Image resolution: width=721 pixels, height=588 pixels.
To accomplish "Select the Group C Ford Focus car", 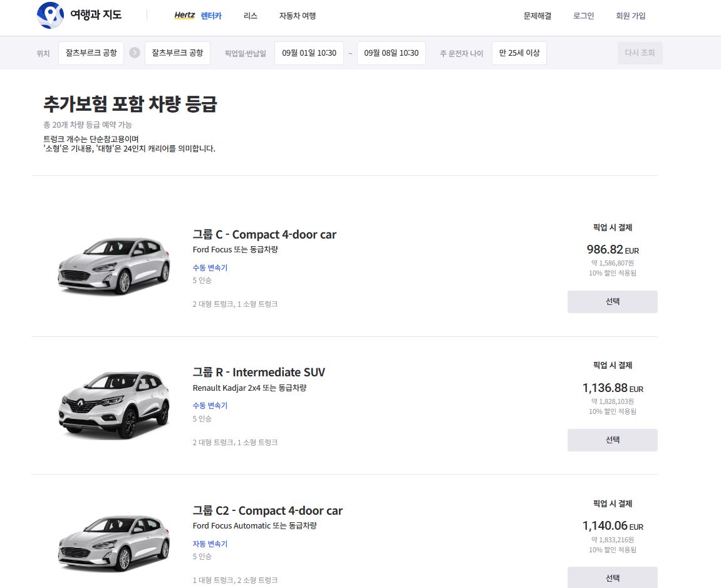I will 612,301.
